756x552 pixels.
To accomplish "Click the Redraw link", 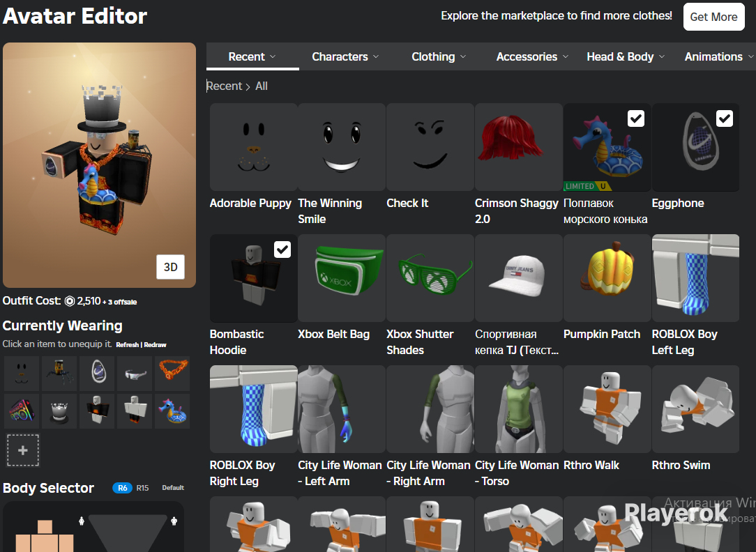I will click(155, 345).
